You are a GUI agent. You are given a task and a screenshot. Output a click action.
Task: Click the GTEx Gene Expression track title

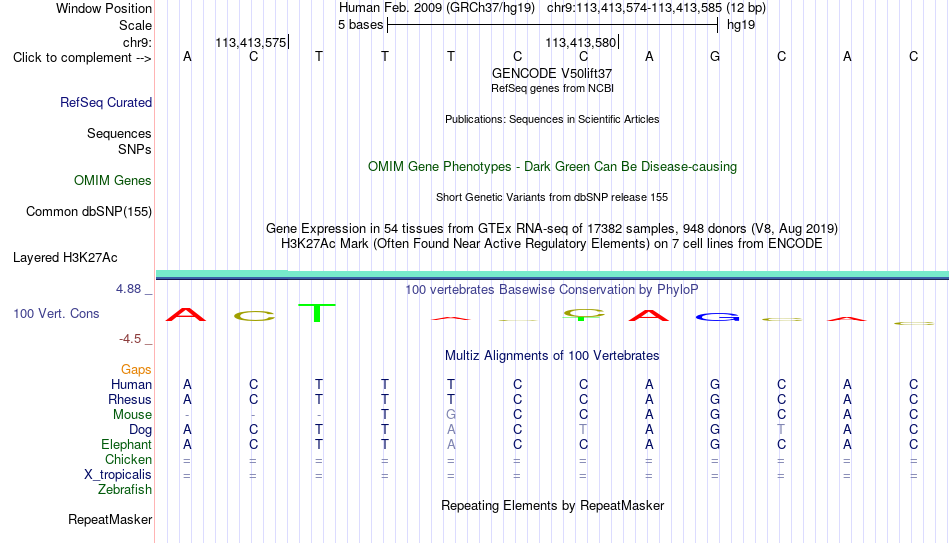552,228
